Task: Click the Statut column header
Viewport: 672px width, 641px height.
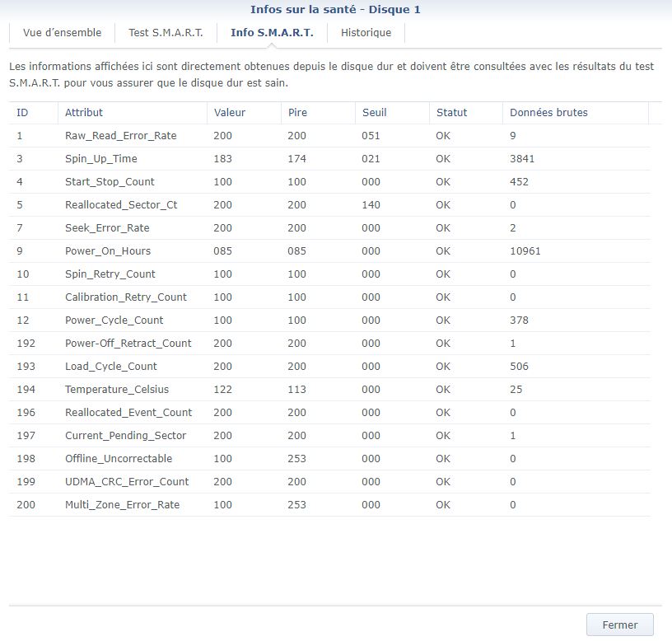Action: [x=466, y=113]
